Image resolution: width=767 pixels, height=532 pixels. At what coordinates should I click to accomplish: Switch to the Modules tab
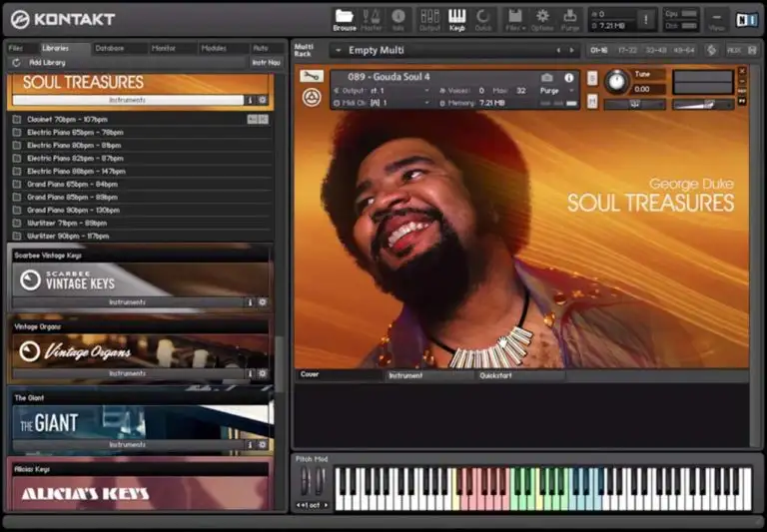(x=223, y=48)
